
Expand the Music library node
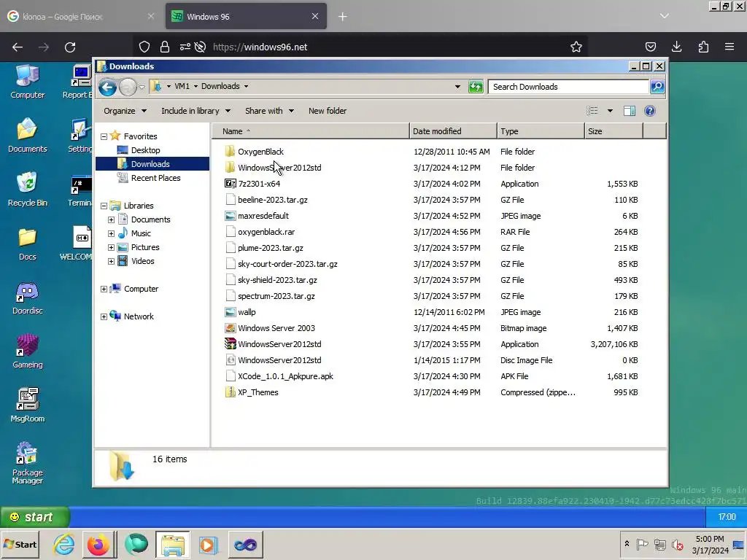pyautogui.click(x=111, y=234)
